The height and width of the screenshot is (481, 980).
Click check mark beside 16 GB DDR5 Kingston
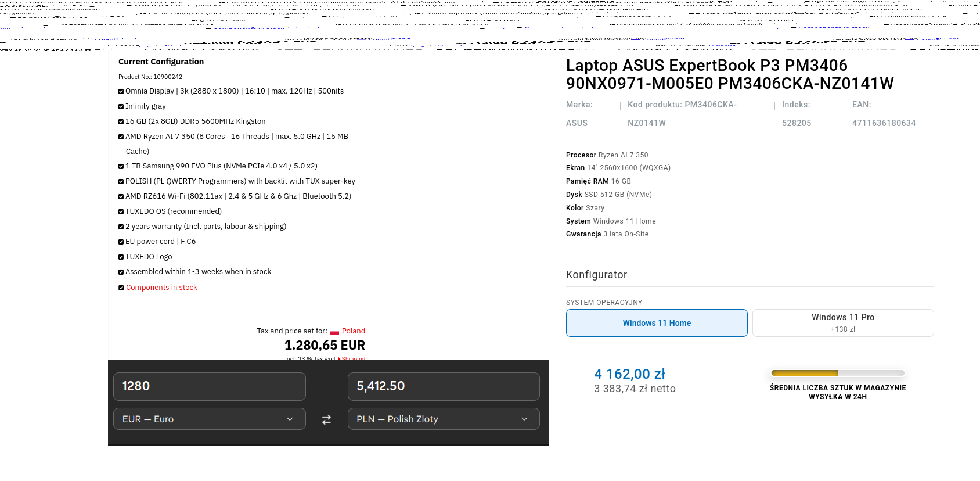coord(121,121)
